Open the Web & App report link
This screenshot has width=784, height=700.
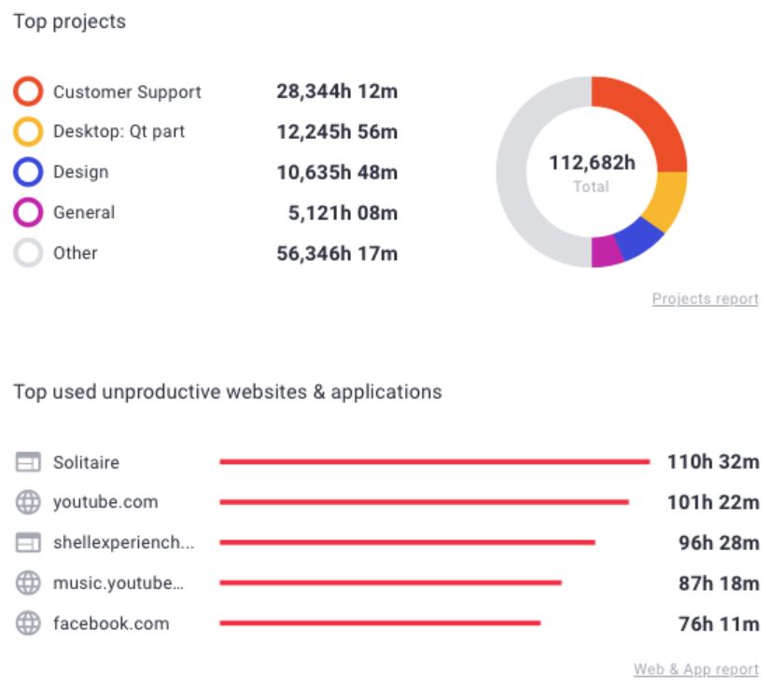click(696, 669)
